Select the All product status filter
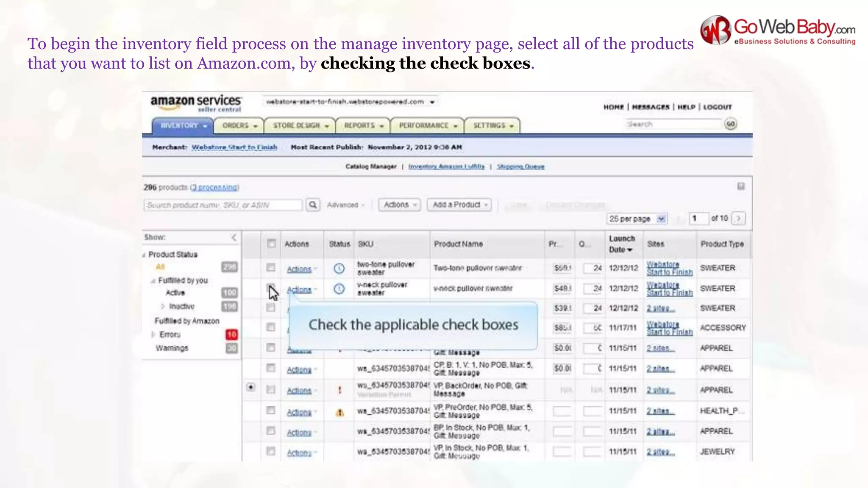The width and height of the screenshot is (868, 488). pos(160,267)
